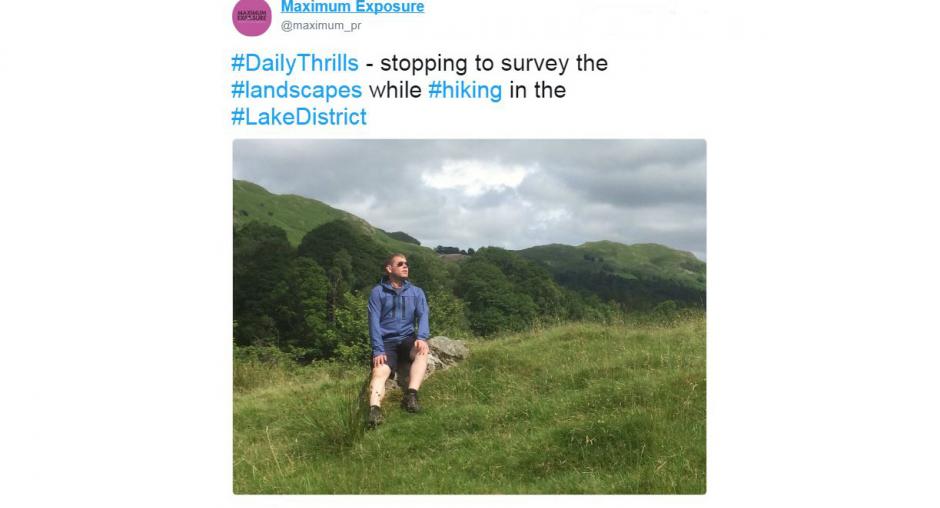The width and height of the screenshot is (940, 508).
Task: Click the hiker's walking boots
Action: pos(409,402)
